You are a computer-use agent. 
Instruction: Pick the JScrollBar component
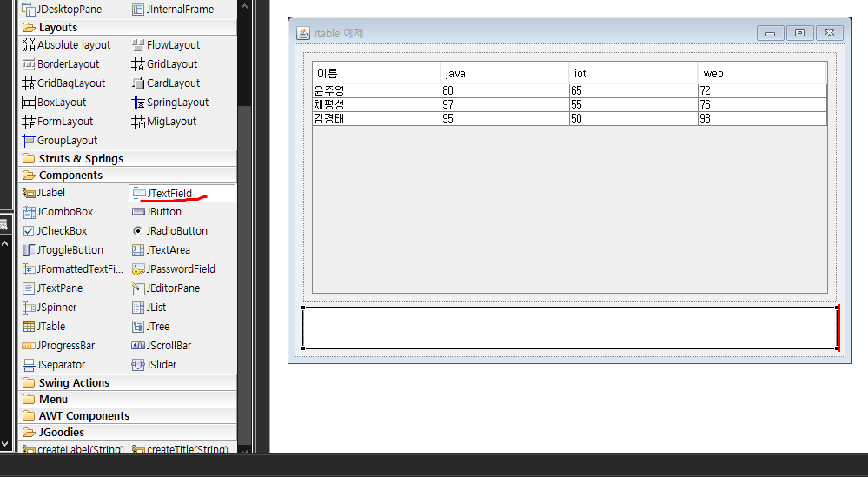click(161, 346)
